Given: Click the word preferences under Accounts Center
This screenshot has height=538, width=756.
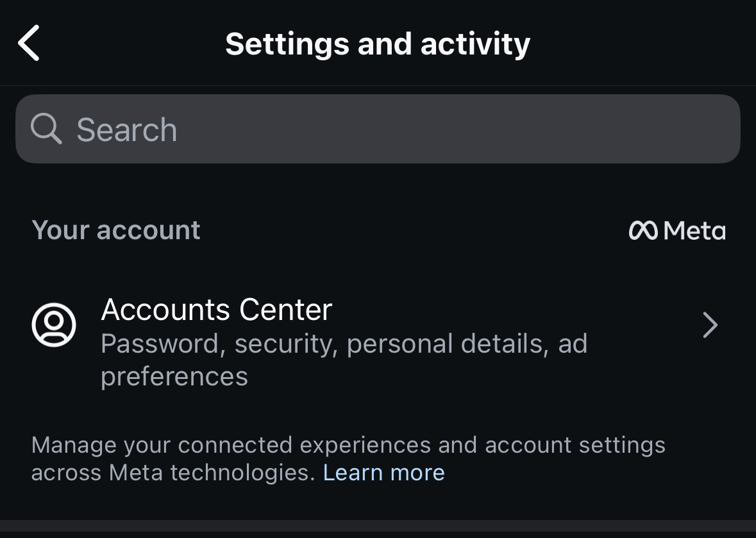Looking at the screenshot, I should coord(174,376).
